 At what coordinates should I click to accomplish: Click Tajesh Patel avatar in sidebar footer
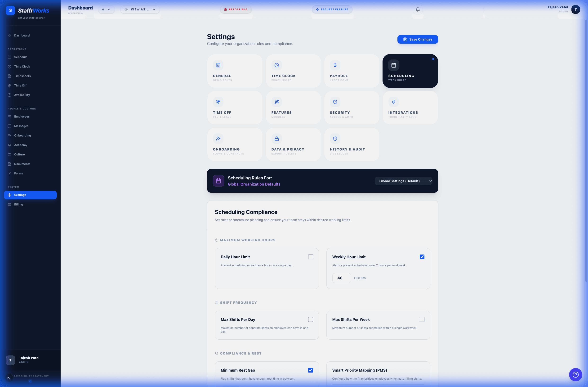[x=10, y=360]
